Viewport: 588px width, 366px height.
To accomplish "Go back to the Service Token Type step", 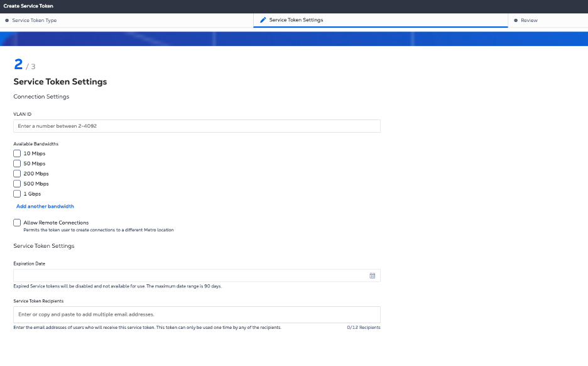I will [x=35, y=21].
